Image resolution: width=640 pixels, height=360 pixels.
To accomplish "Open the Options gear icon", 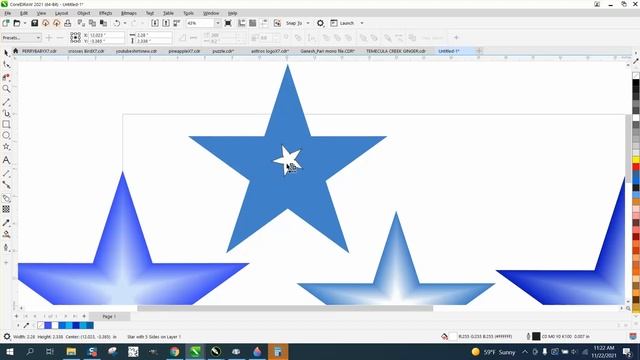I will click(x=320, y=23).
